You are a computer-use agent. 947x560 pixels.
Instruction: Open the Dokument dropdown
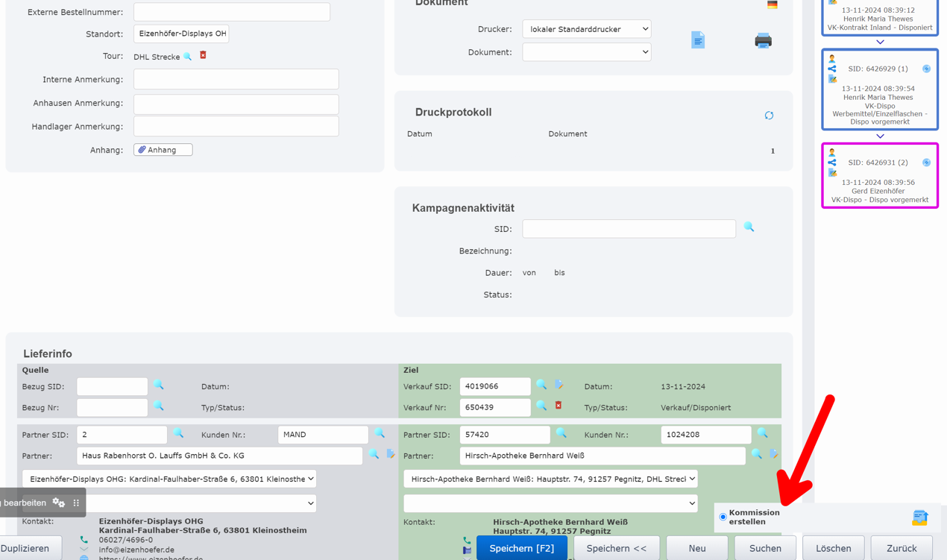[x=586, y=51]
